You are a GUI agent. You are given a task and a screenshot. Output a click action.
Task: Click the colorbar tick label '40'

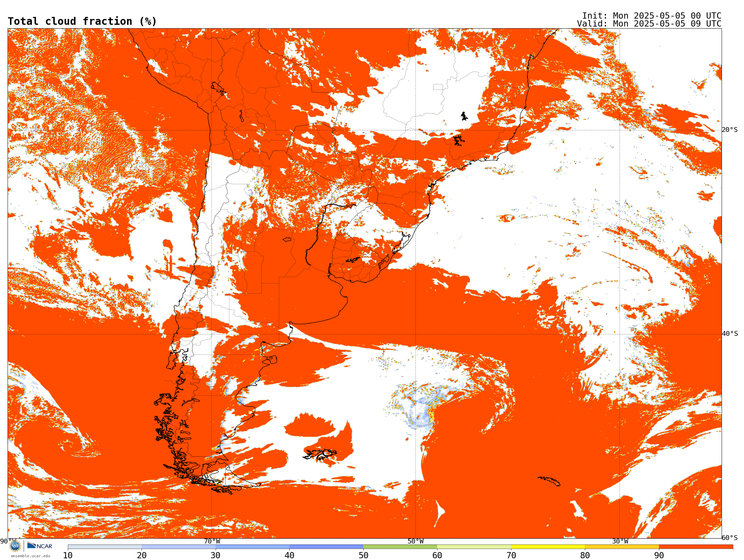289,556
